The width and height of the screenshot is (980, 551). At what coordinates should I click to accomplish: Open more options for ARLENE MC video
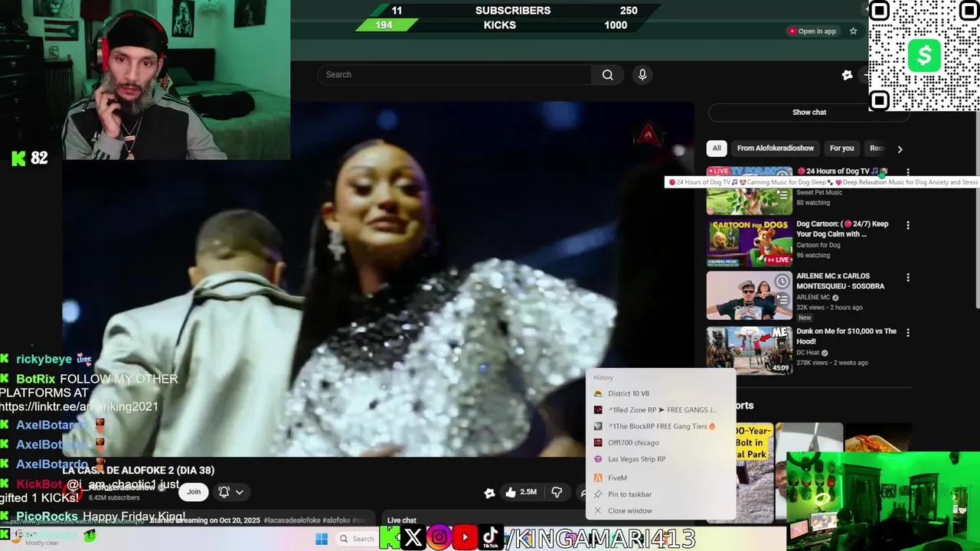click(x=908, y=277)
